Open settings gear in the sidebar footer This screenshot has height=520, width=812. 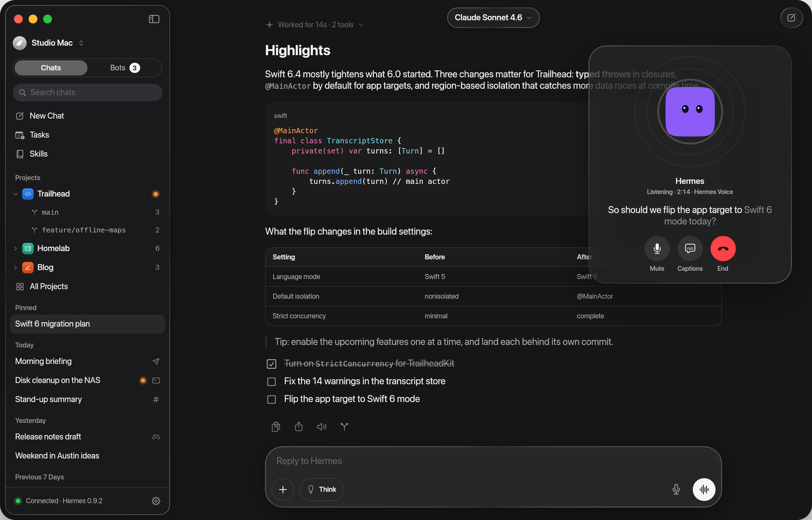pyautogui.click(x=156, y=501)
